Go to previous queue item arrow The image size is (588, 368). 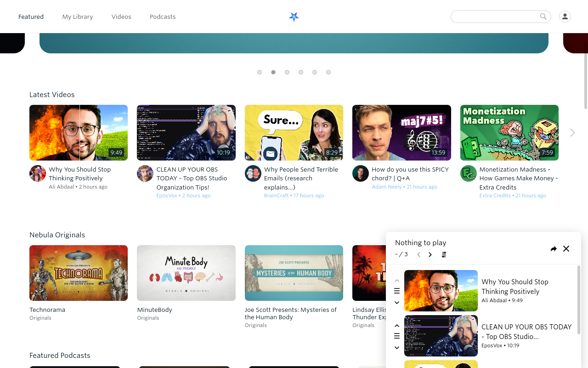pyautogui.click(x=418, y=255)
